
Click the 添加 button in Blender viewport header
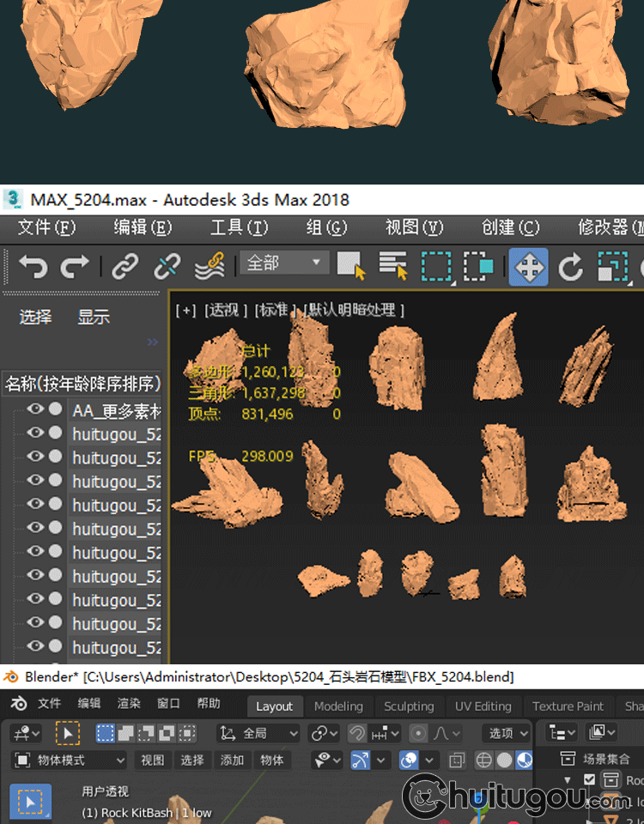tap(232, 760)
